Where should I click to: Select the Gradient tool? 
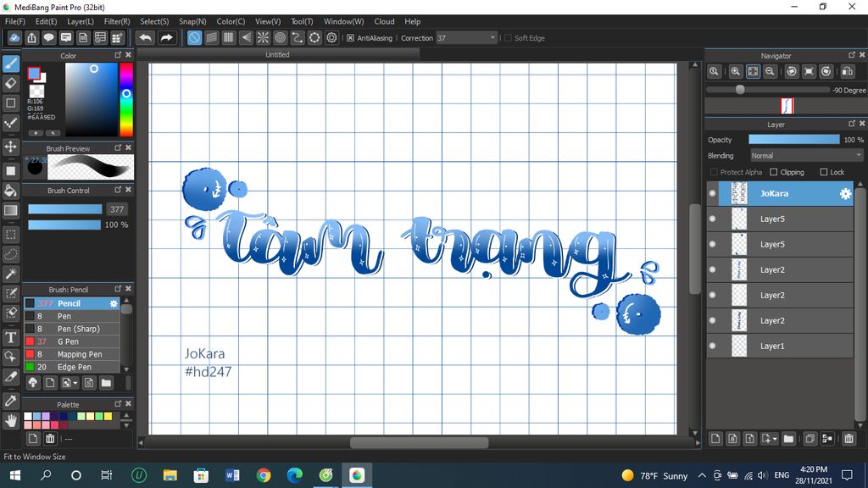coord(11,210)
